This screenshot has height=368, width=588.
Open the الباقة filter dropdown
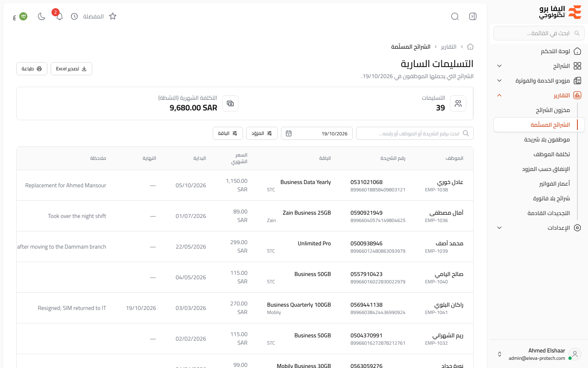228,133
